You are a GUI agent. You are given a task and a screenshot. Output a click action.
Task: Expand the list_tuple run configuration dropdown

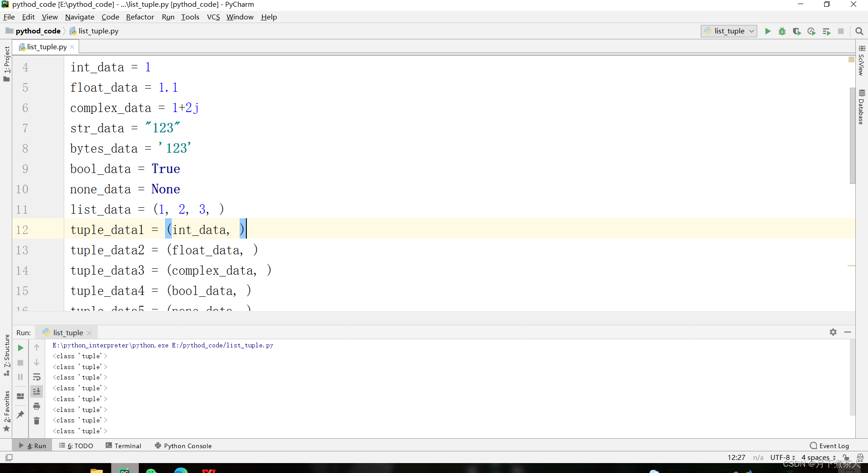tap(729, 31)
